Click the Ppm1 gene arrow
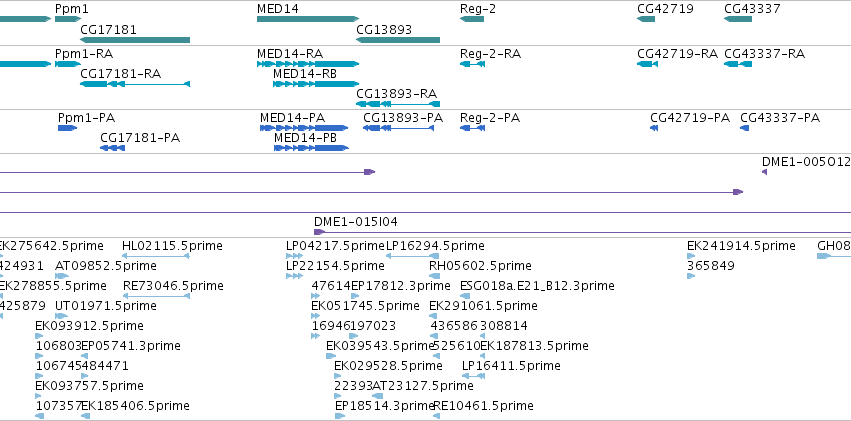This screenshot has height=421, width=851. pyautogui.click(x=68, y=19)
